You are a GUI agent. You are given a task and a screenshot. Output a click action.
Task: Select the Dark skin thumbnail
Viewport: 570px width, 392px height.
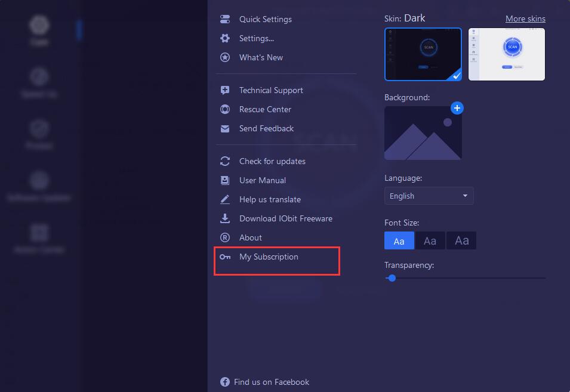click(x=423, y=54)
